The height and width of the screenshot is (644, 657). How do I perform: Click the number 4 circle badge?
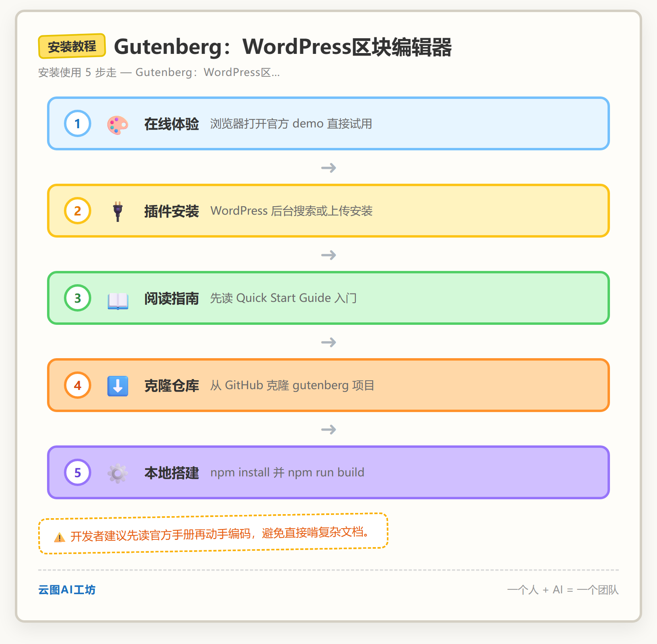point(78,385)
